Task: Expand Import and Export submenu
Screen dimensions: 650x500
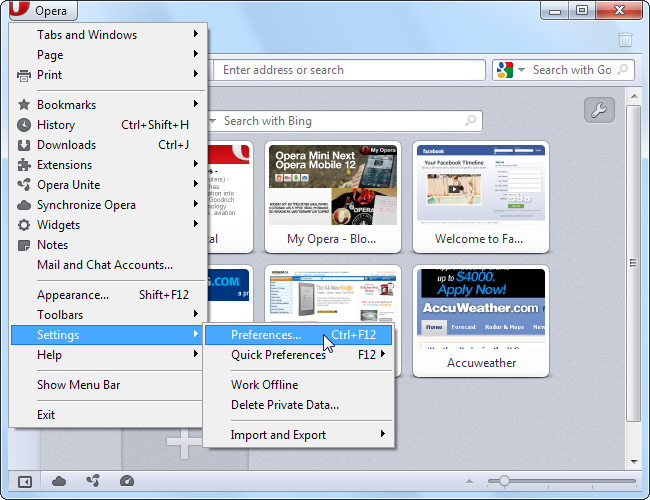Action: pos(298,434)
